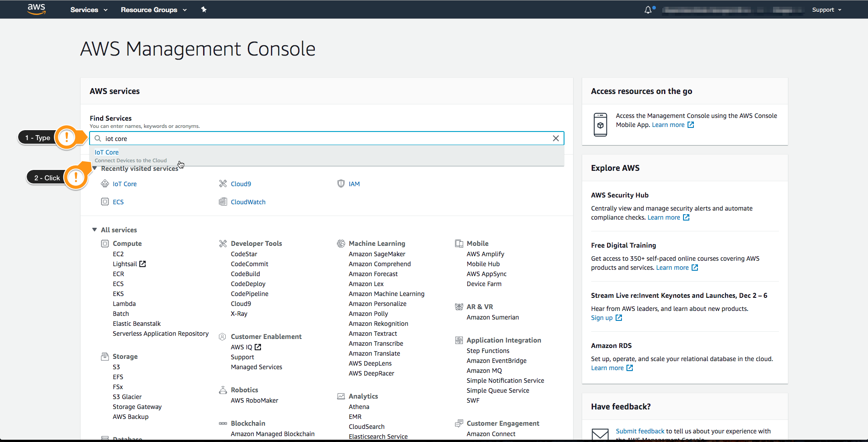This screenshot has height=442, width=868.
Task: Click the IoT Core icon in recently visited
Action: point(105,183)
